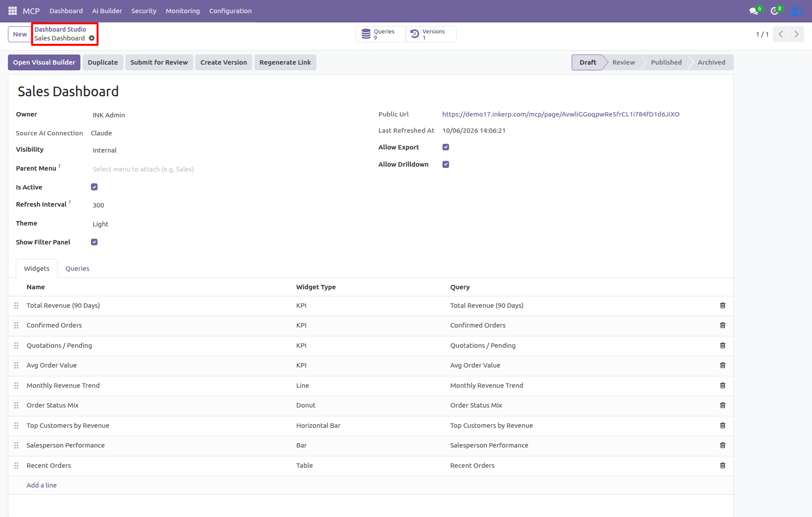Open the activities clock icon
This screenshot has height=517, width=812.
[775, 11]
